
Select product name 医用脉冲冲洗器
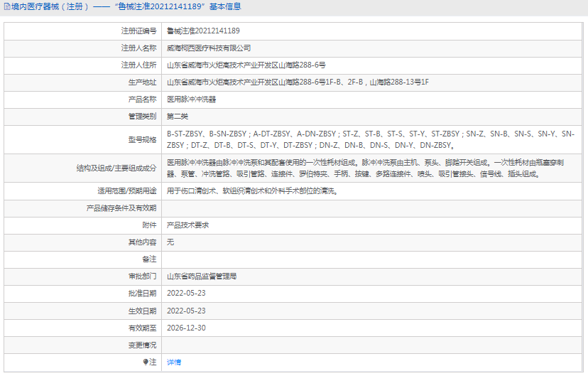[x=192, y=100]
